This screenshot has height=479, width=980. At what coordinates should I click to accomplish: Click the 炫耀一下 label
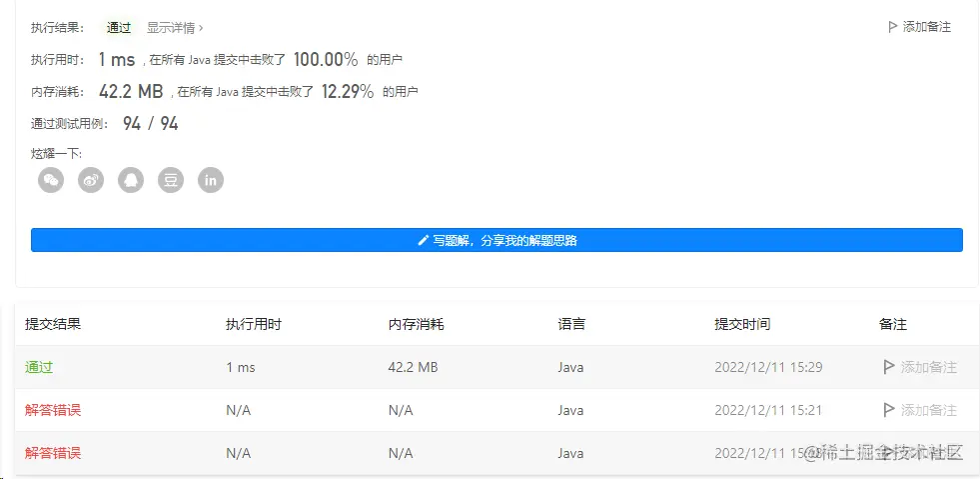[56, 153]
